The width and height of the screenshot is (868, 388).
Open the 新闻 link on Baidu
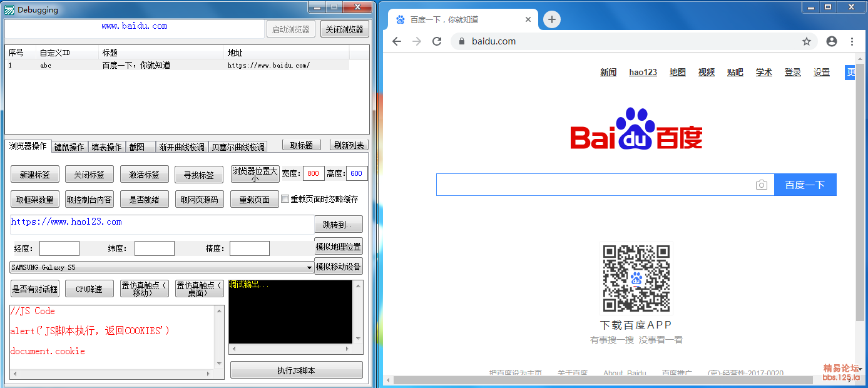[608, 72]
